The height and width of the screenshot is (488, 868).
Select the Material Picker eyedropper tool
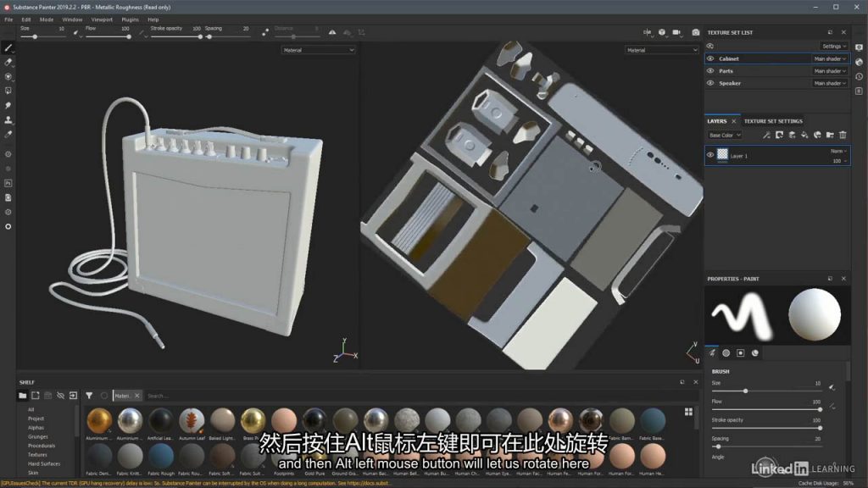[x=8, y=134]
